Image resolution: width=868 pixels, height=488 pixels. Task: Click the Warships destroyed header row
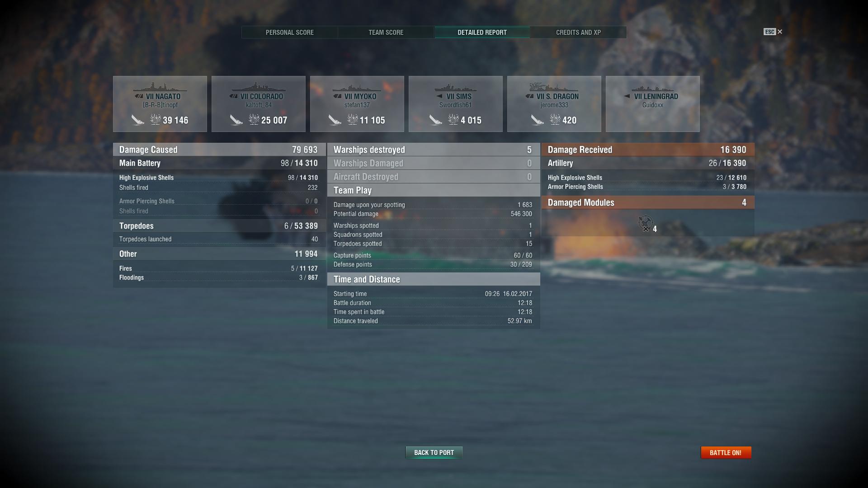pos(434,150)
